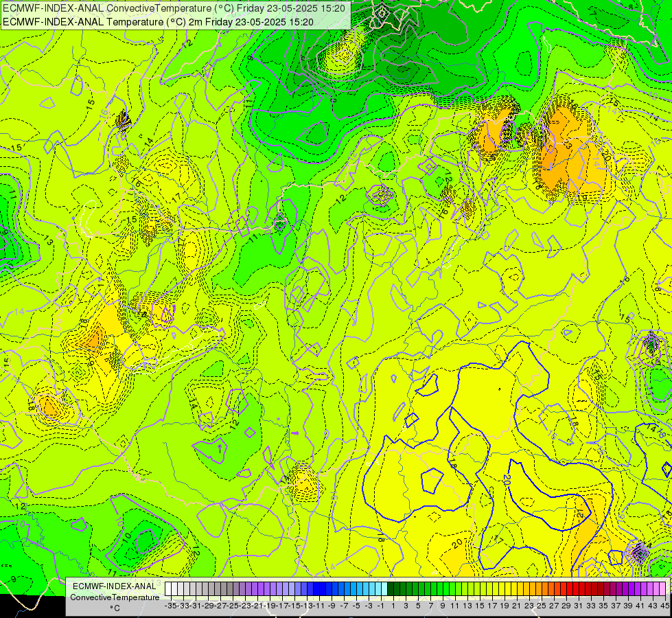The width and height of the screenshot is (672, 618).
Task: Pick the bright green legend swatch above 9
Action: [x=440, y=589]
